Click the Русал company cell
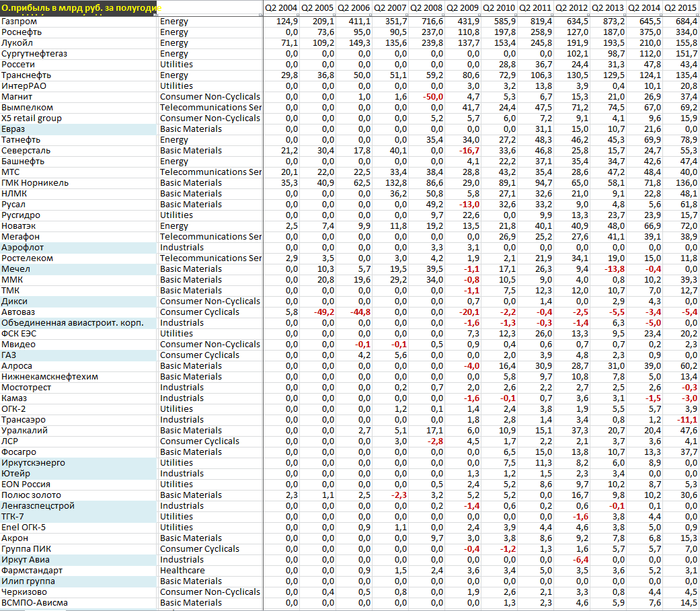The height and width of the screenshot is (611, 700). 79,204
